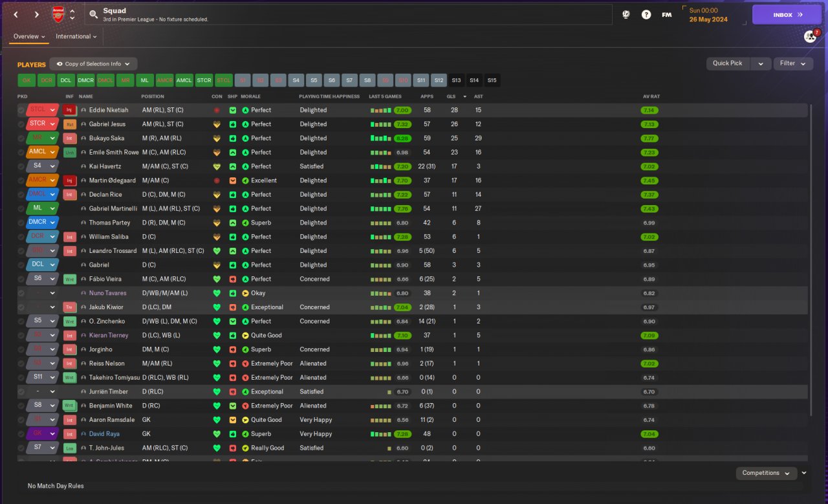
Task: Open the Filter dropdown
Action: click(793, 63)
